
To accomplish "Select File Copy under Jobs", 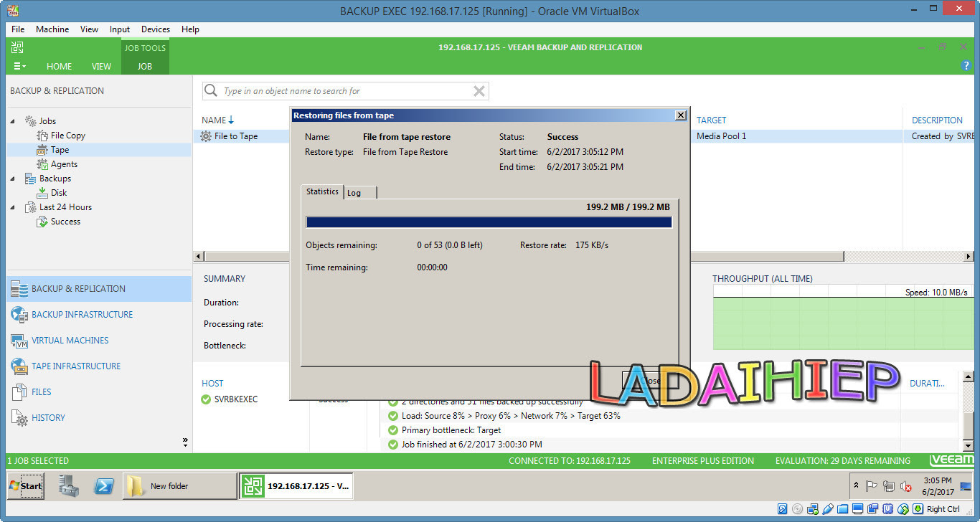I will (x=68, y=136).
